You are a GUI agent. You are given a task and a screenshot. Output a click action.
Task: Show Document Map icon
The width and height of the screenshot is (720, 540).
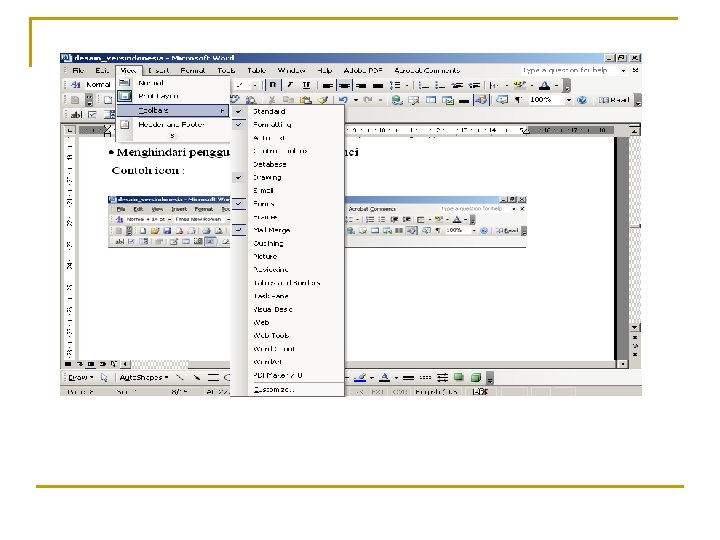[x=501, y=100]
